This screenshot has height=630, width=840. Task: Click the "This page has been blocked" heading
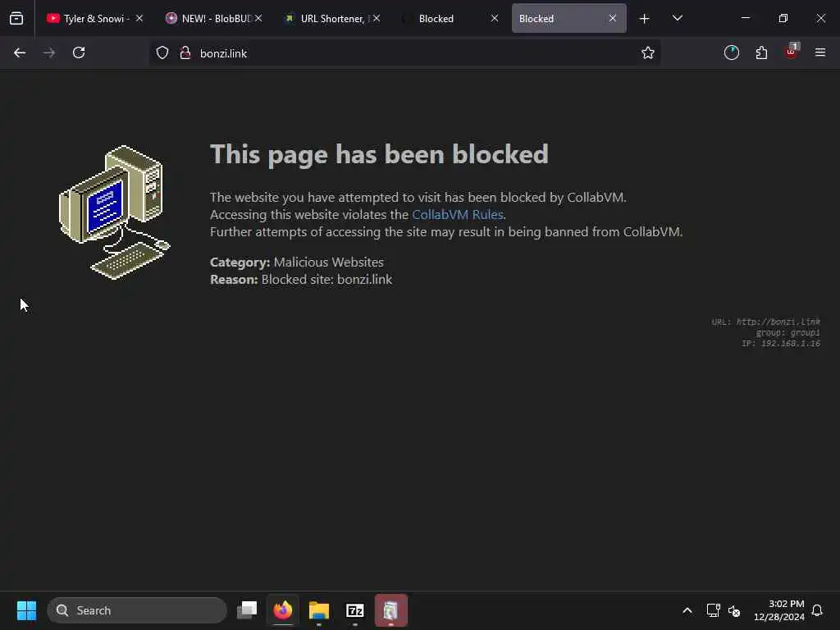379,154
